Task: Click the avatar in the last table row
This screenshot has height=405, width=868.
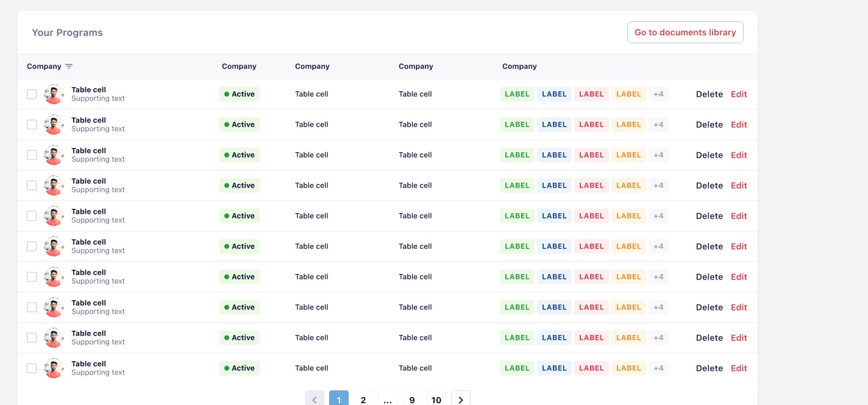Action: (x=54, y=368)
